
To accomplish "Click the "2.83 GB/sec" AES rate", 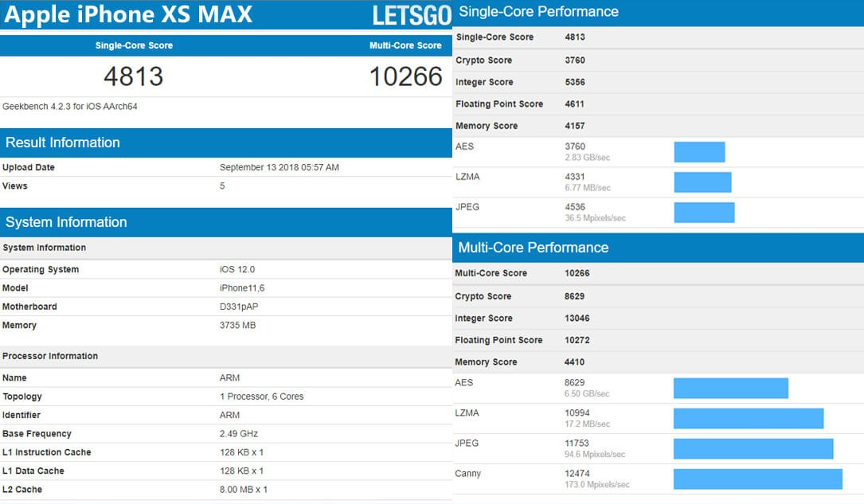I will (x=588, y=158).
